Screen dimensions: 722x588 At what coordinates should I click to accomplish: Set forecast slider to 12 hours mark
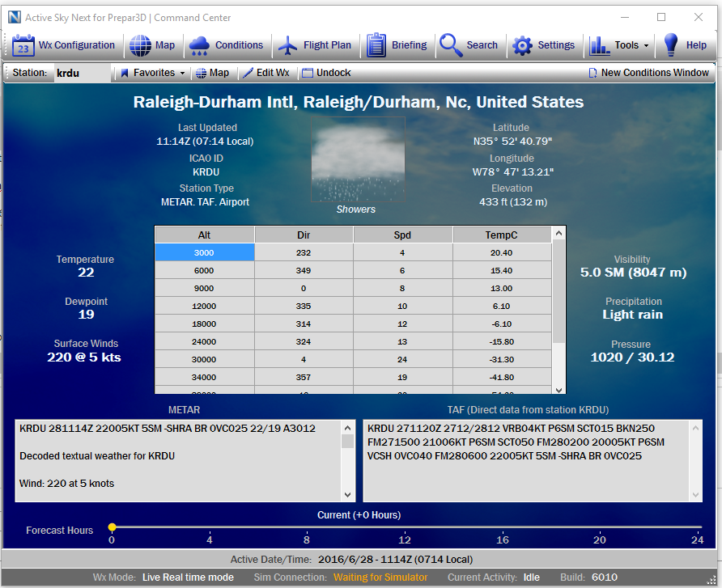pyautogui.click(x=405, y=527)
